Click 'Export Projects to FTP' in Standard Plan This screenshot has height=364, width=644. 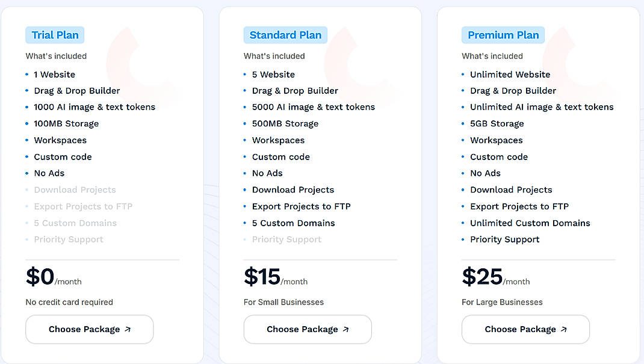click(301, 206)
